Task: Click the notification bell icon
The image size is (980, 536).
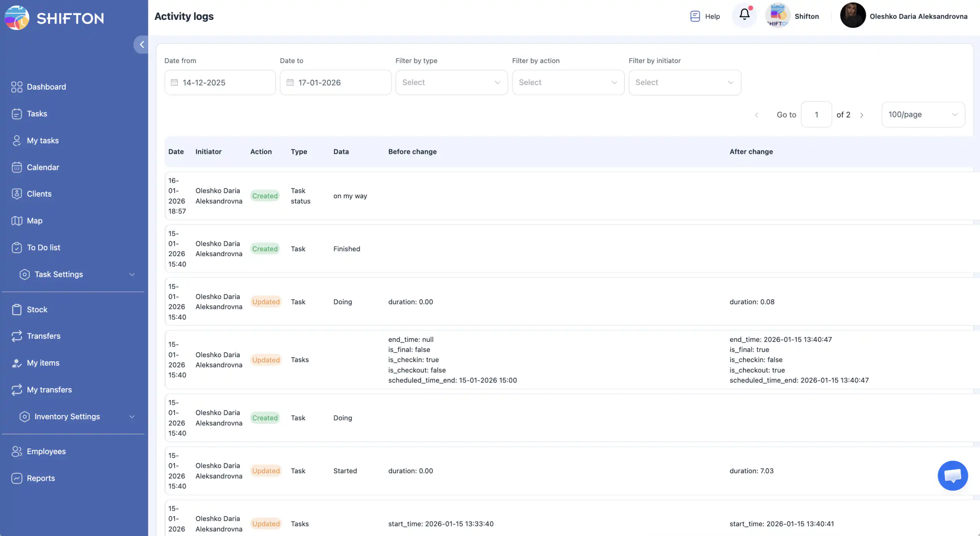Action: 744,15
